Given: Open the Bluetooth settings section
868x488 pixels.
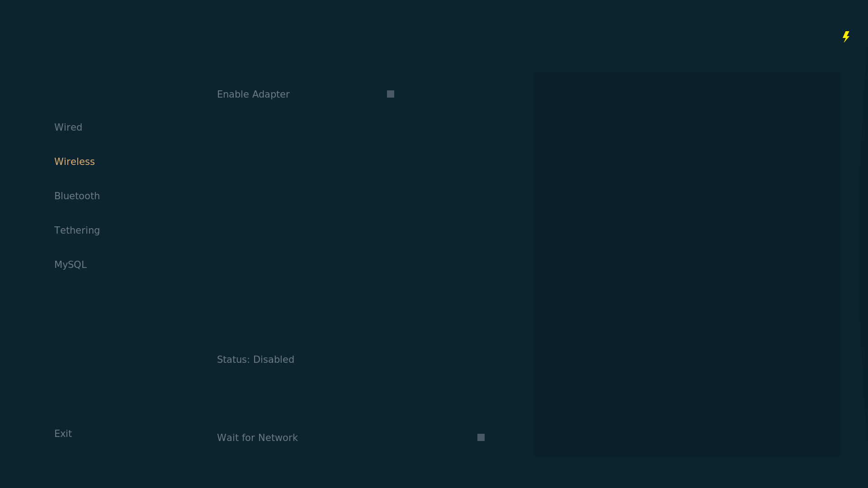Looking at the screenshot, I should pos(77,196).
